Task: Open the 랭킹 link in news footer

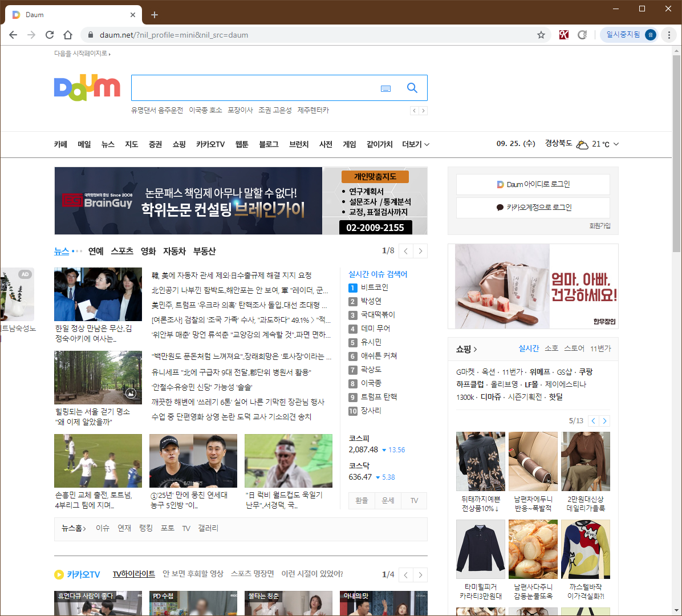Action: pos(146,528)
